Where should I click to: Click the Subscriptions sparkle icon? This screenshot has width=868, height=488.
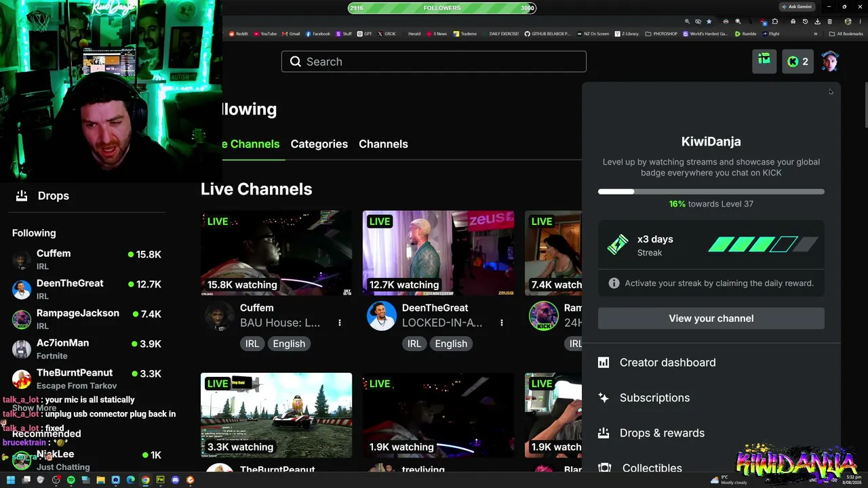pyautogui.click(x=604, y=398)
